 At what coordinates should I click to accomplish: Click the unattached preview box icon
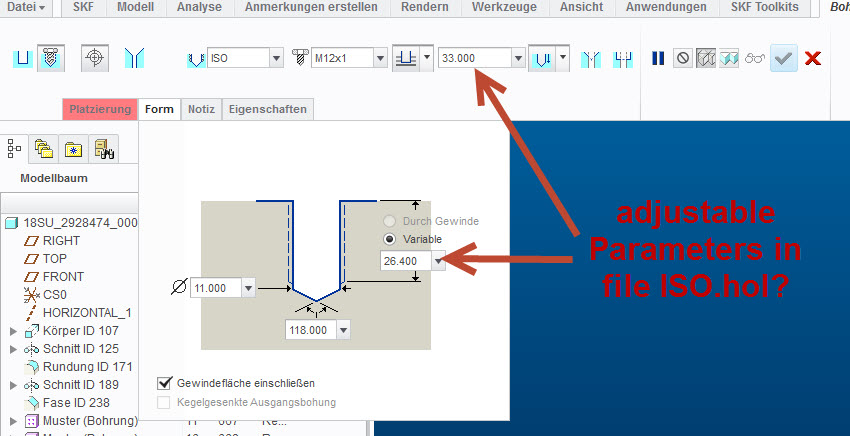click(x=706, y=58)
